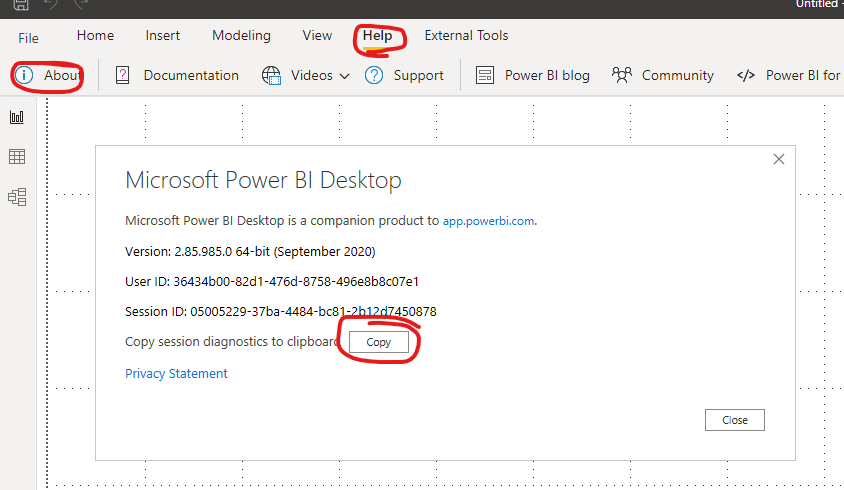
Task: Visit the Community page
Action: pos(663,75)
